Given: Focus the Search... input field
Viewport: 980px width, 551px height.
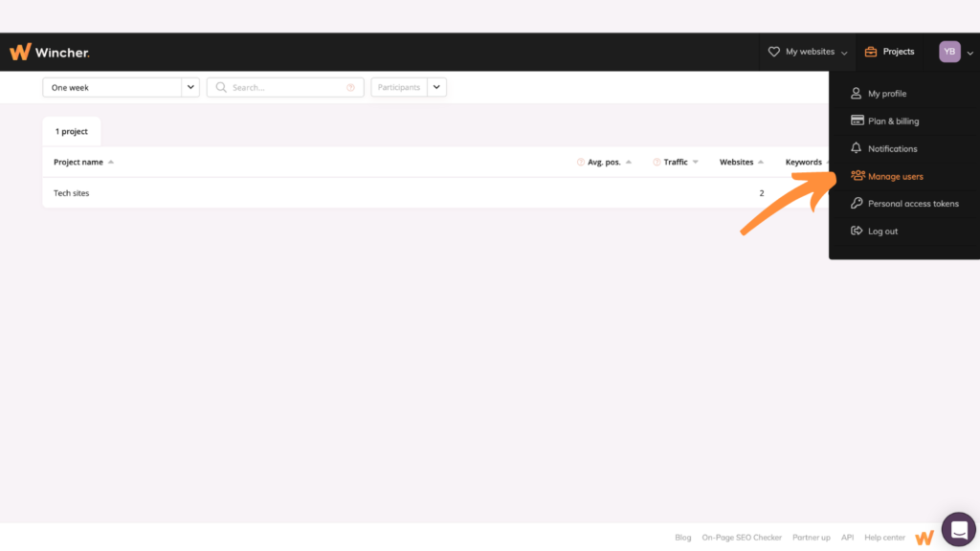Looking at the screenshot, I should coord(285,87).
